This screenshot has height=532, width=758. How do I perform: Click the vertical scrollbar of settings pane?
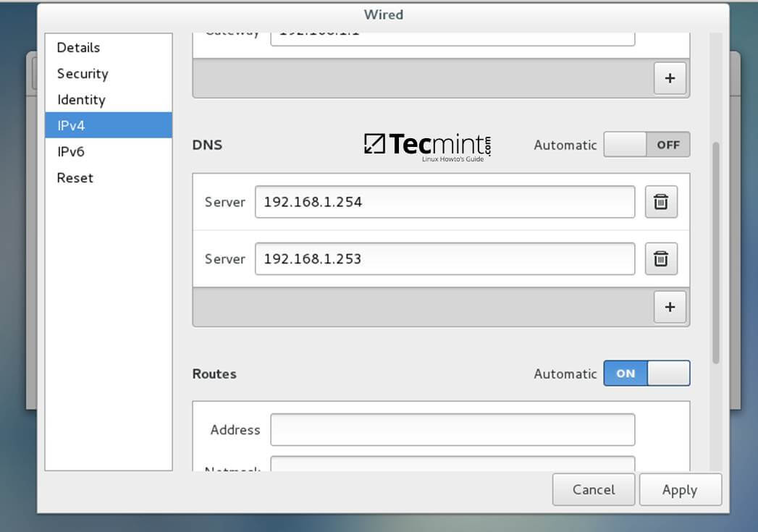click(716, 252)
